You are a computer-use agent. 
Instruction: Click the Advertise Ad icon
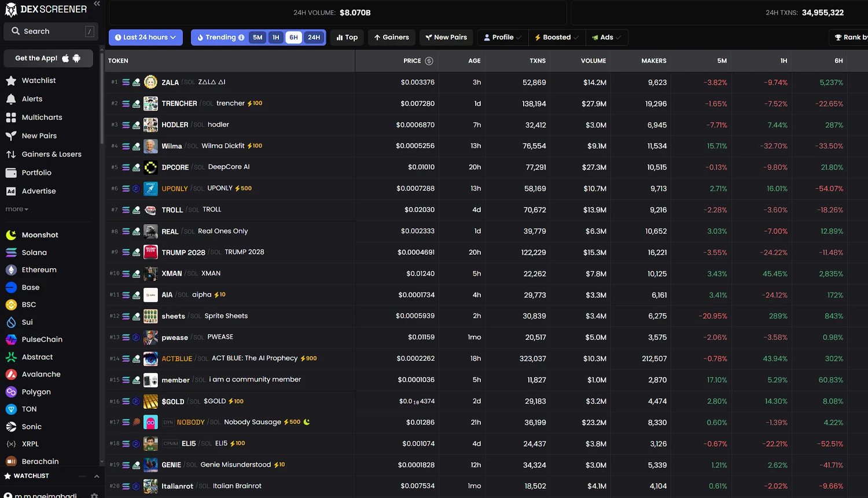click(x=11, y=191)
